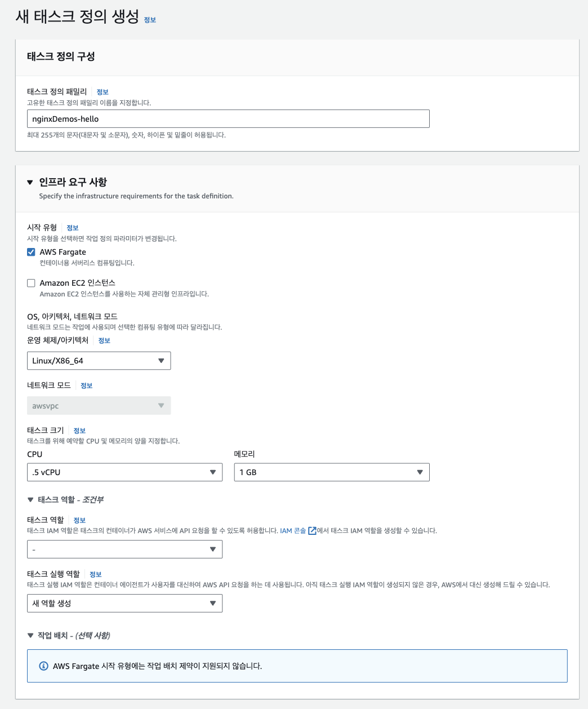Collapse the 작업 배치 section triangle
Viewport: 588px width, 709px height.
[x=30, y=636]
